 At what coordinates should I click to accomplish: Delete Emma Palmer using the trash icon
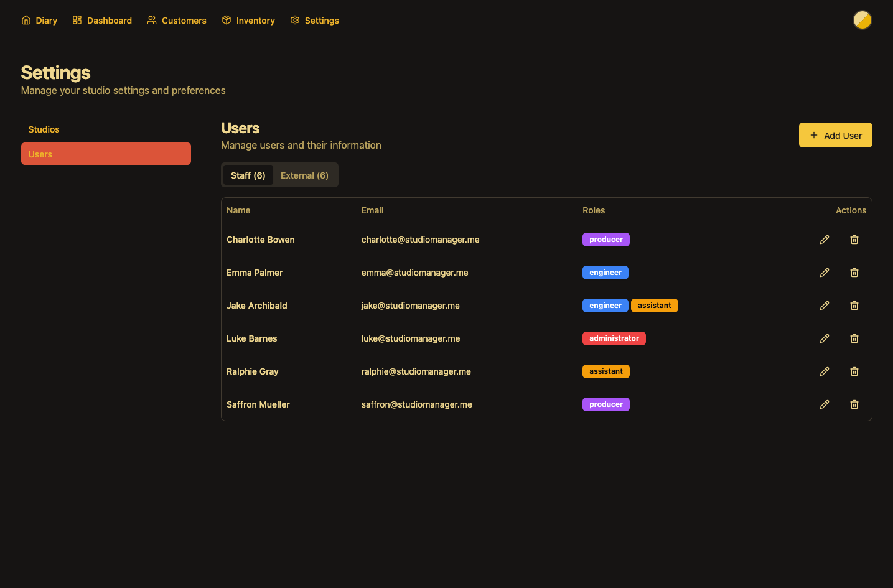[x=854, y=273]
